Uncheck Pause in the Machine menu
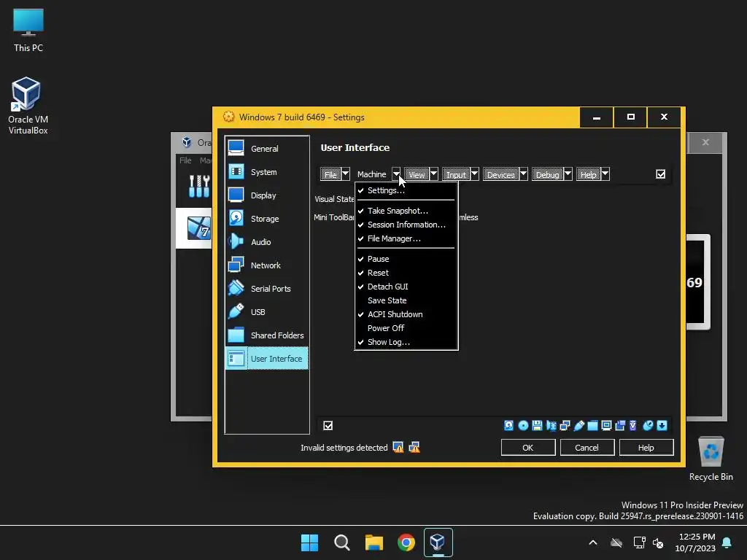This screenshot has width=747, height=560. click(x=406, y=259)
